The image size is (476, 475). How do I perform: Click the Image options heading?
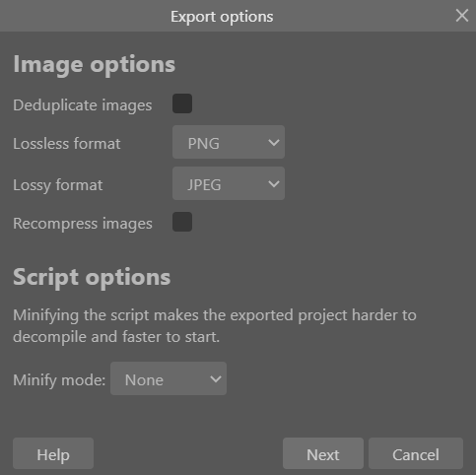(94, 65)
